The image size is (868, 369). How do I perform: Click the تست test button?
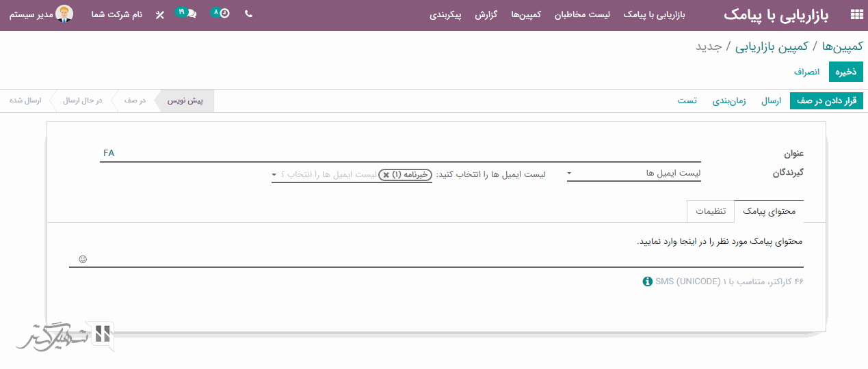[x=687, y=100]
